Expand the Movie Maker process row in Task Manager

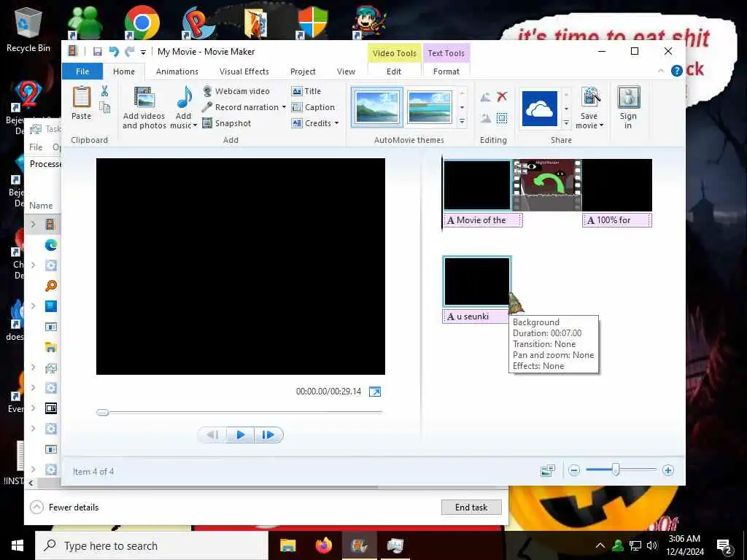[34, 225]
